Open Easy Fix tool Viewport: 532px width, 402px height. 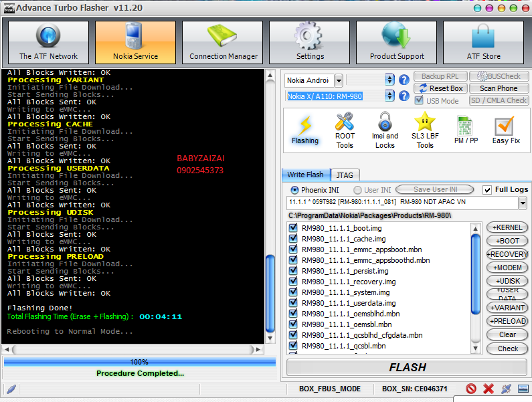click(x=506, y=130)
